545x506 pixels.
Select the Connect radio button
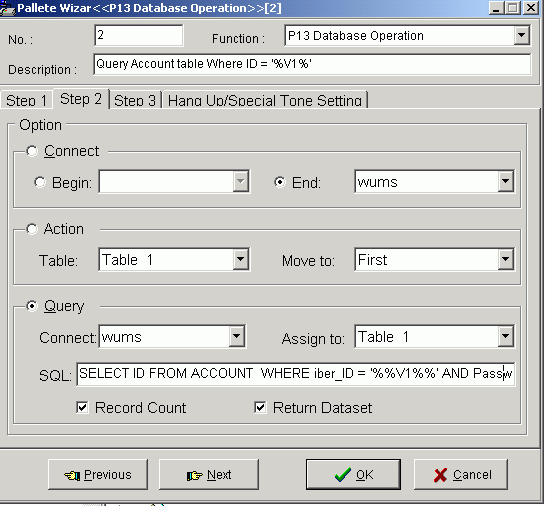click(32, 151)
